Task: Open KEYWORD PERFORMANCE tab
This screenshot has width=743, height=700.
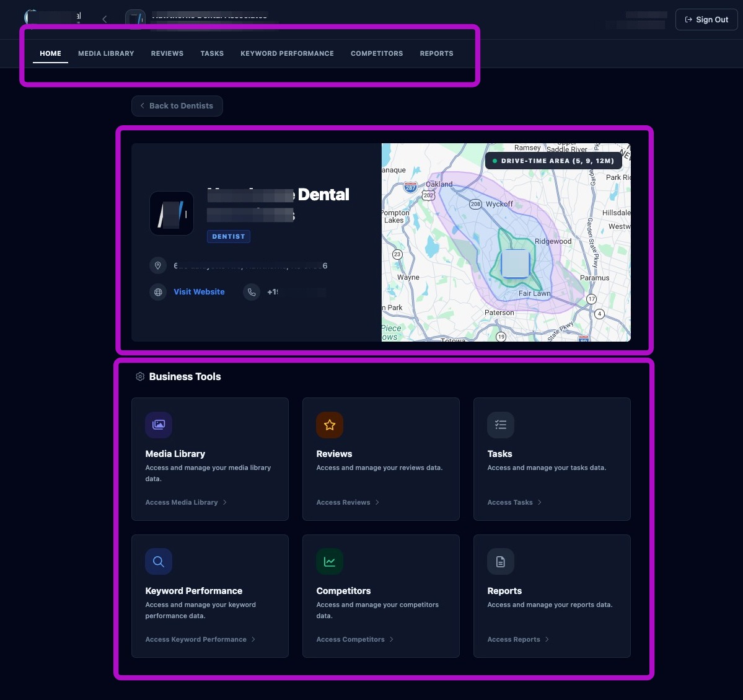Action: (x=287, y=53)
